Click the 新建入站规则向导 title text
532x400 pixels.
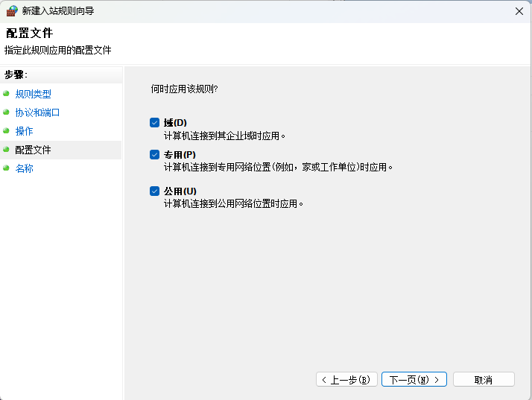(x=58, y=11)
